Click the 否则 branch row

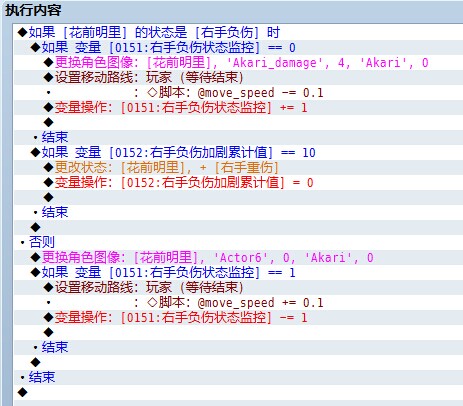click(x=238, y=242)
